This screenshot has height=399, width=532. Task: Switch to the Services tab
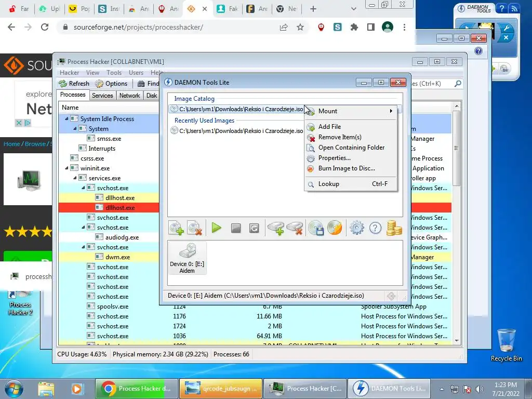102,96
